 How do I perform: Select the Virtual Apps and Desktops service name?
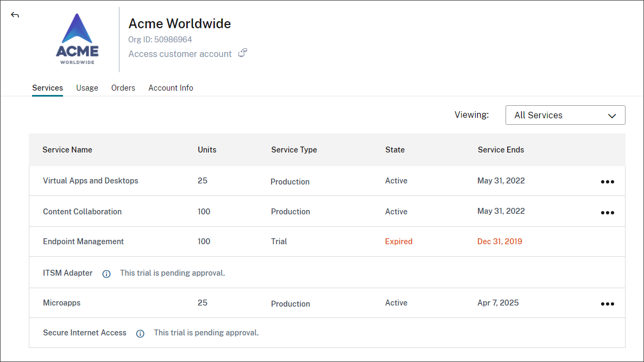point(90,181)
